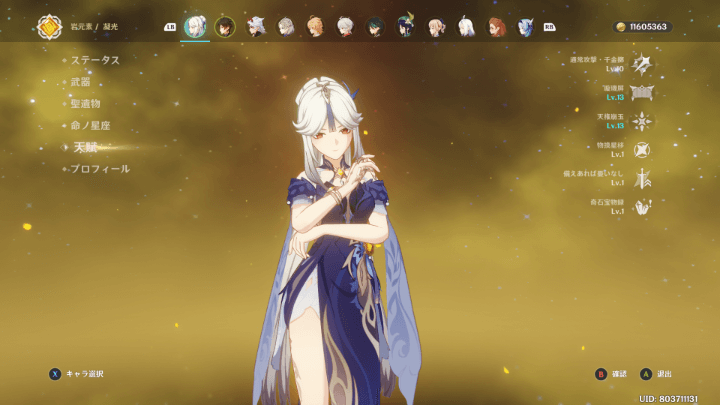Open the 奇石宝物録 crystal passive icon
The image size is (720, 405).
(x=642, y=207)
